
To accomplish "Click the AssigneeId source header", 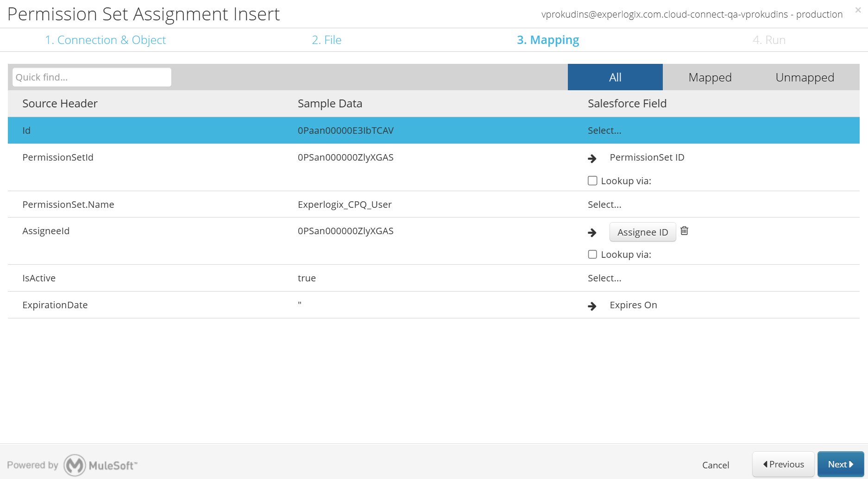I will click(x=46, y=231).
